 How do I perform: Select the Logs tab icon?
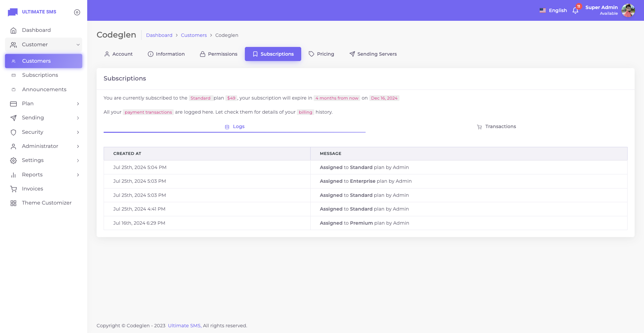[227, 127]
